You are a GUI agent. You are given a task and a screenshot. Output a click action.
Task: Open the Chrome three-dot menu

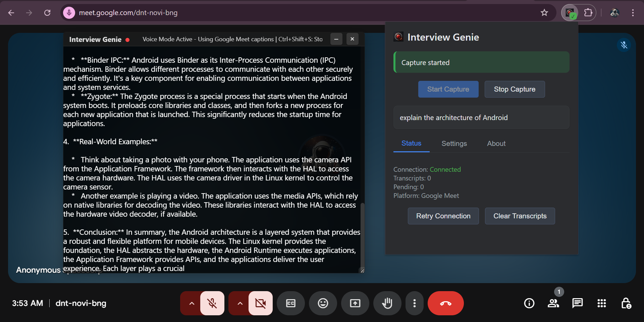click(633, 13)
